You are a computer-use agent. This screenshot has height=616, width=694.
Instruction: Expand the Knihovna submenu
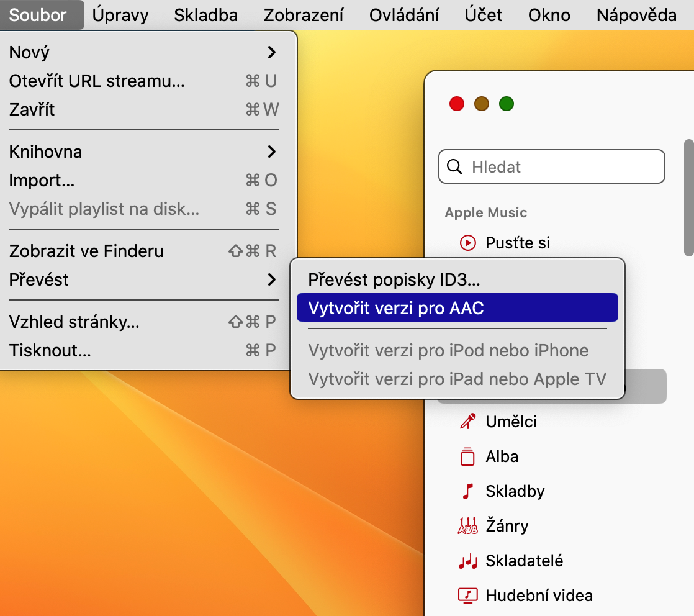(x=271, y=152)
